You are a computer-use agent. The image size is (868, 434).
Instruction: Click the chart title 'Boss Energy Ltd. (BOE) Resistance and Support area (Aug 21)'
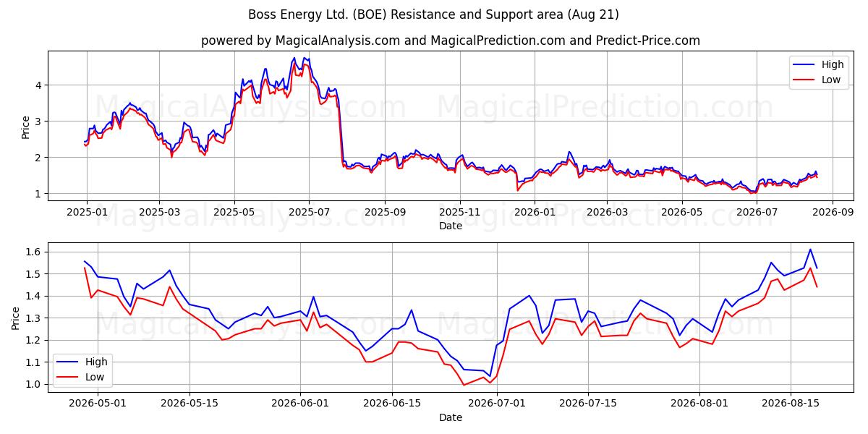click(433, 14)
